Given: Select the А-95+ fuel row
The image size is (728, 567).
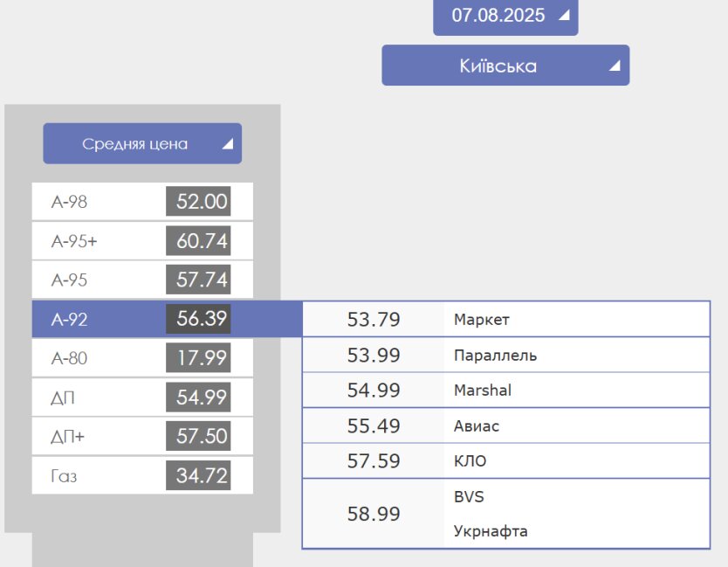Looking at the screenshot, I should (x=142, y=241).
